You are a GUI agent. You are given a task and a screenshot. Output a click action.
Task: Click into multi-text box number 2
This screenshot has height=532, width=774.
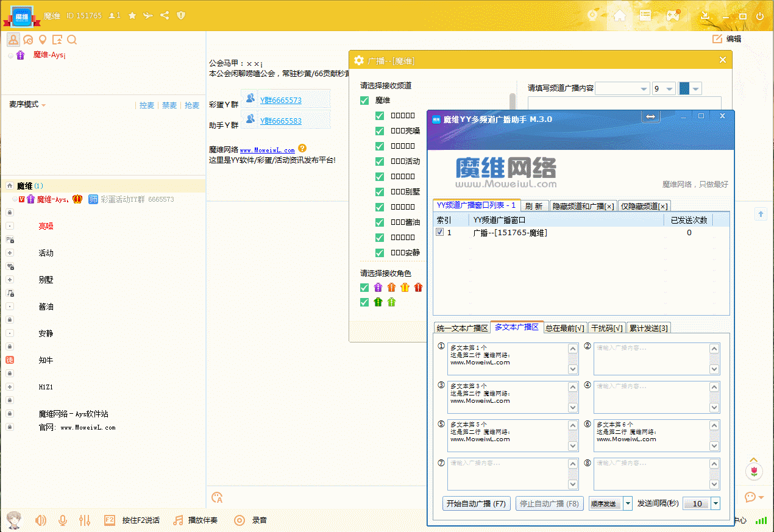pos(657,358)
